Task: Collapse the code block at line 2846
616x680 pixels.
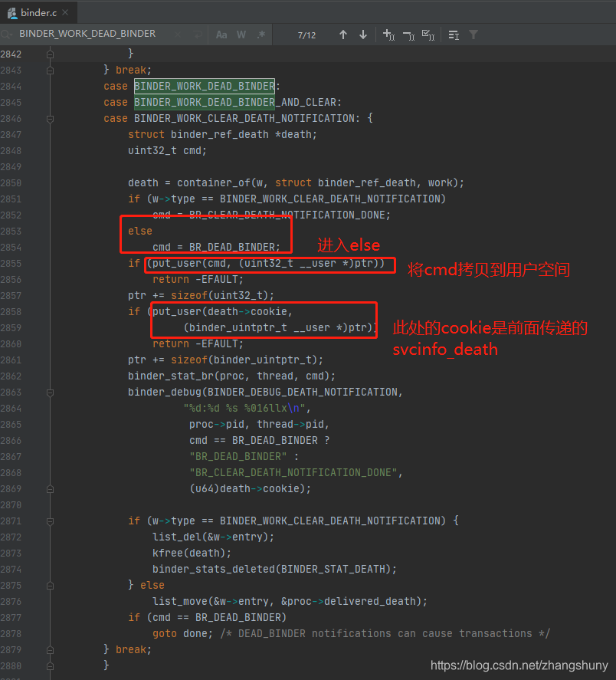Action: point(51,118)
